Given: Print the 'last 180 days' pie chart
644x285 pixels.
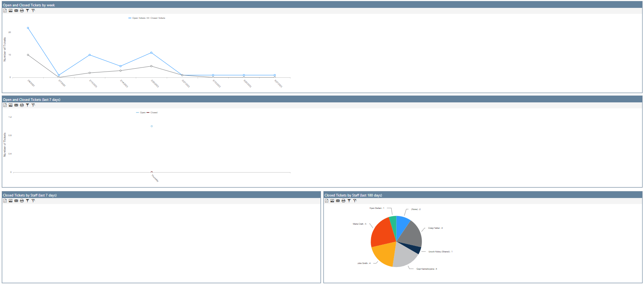Looking at the screenshot, I should tap(343, 201).
